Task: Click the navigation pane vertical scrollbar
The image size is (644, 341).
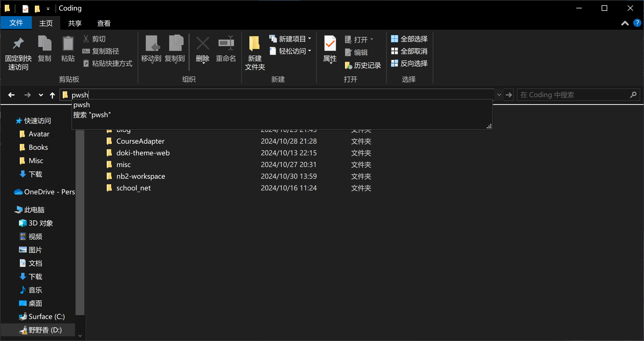Action: click(x=80, y=223)
